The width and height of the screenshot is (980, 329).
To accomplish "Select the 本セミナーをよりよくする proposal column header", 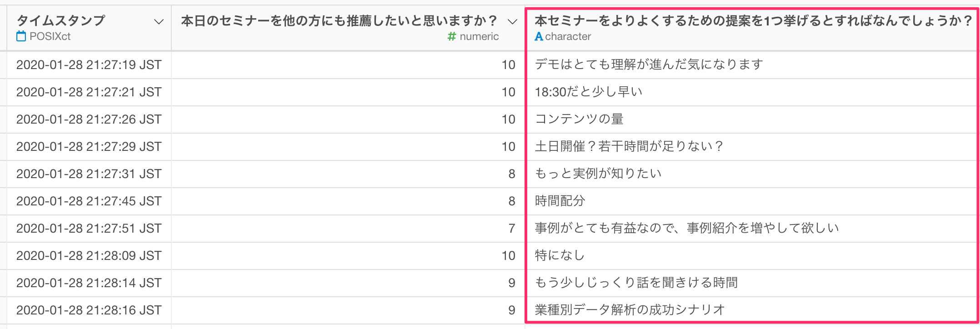I will 752,28.
